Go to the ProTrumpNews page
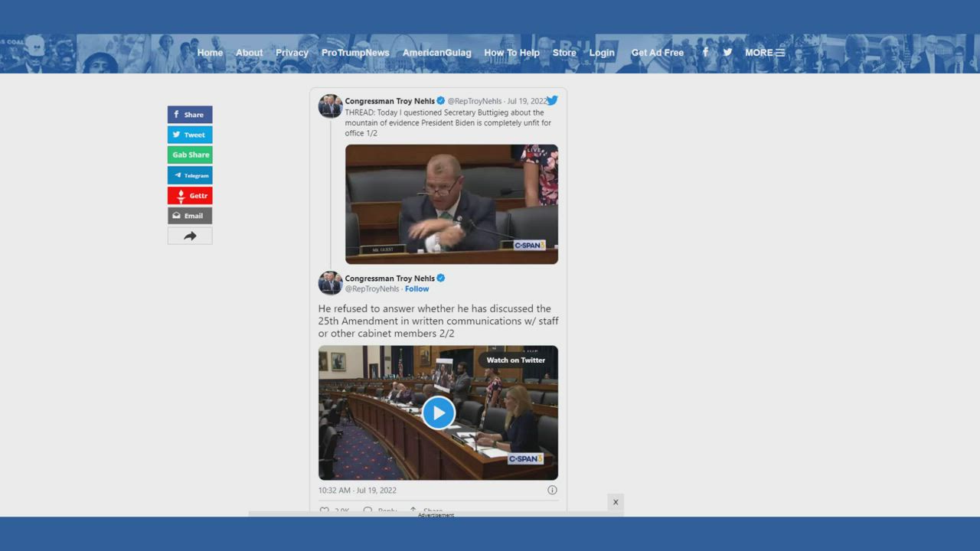This screenshot has width=980, height=551. [355, 53]
